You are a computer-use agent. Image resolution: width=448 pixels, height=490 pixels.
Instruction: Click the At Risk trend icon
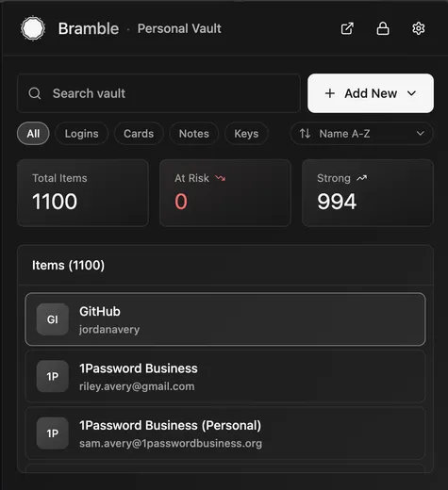tap(220, 178)
